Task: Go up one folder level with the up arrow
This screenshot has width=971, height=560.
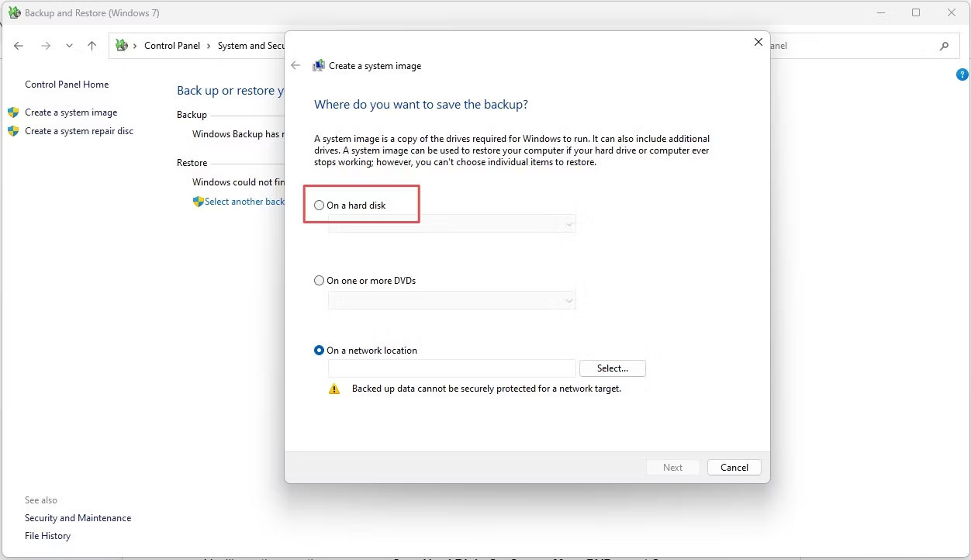Action: (92, 46)
